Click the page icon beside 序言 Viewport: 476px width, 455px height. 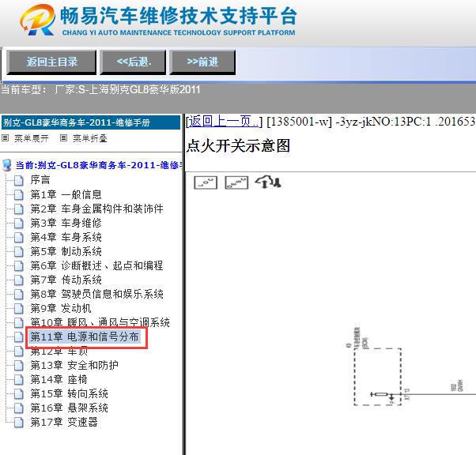click(19, 180)
